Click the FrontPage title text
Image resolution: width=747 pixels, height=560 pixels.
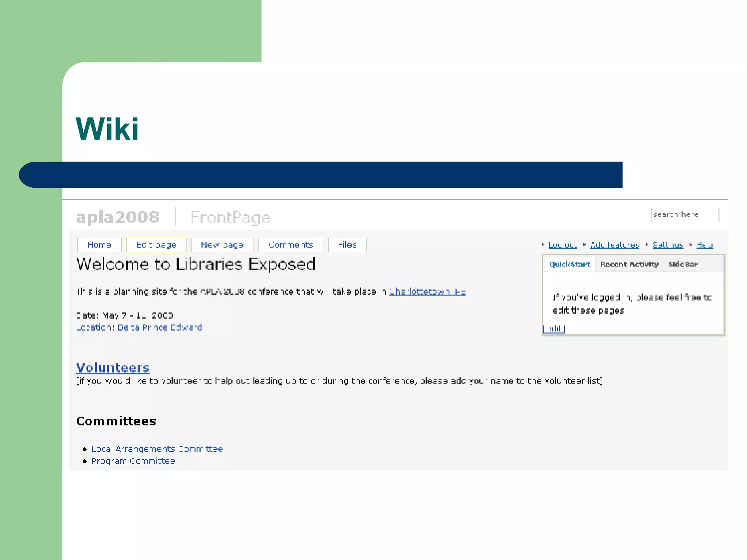coord(231,217)
